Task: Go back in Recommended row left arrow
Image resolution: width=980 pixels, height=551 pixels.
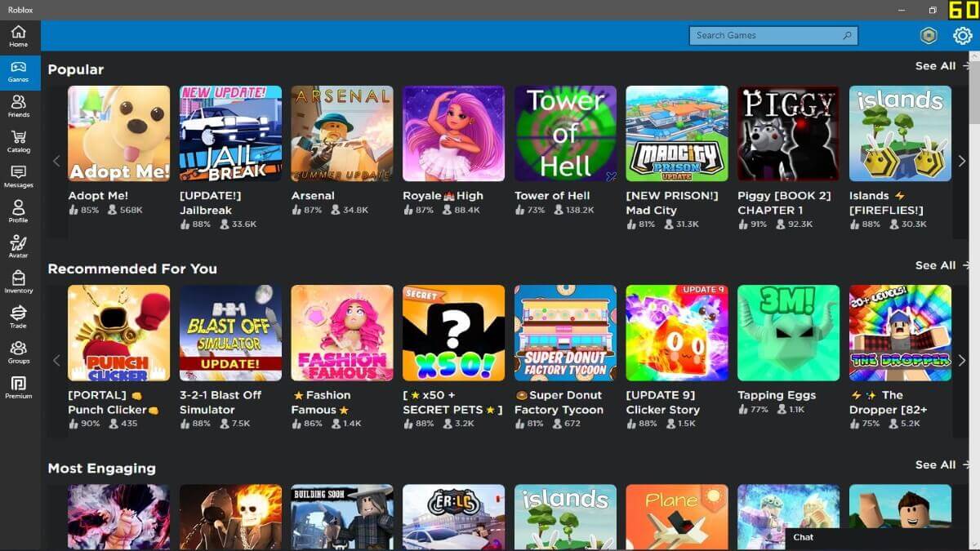Action: pos(56,360)
